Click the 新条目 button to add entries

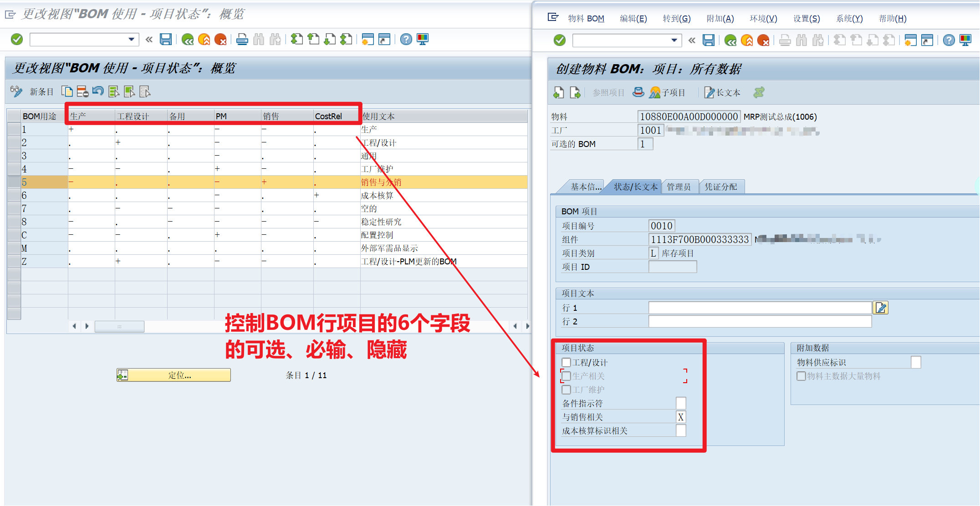point(41,91)
